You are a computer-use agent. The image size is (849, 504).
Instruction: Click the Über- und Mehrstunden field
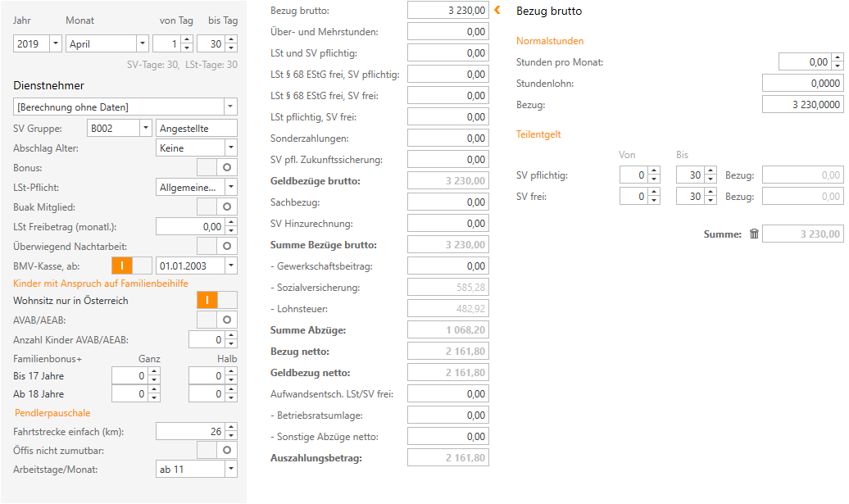pos(448,31)
